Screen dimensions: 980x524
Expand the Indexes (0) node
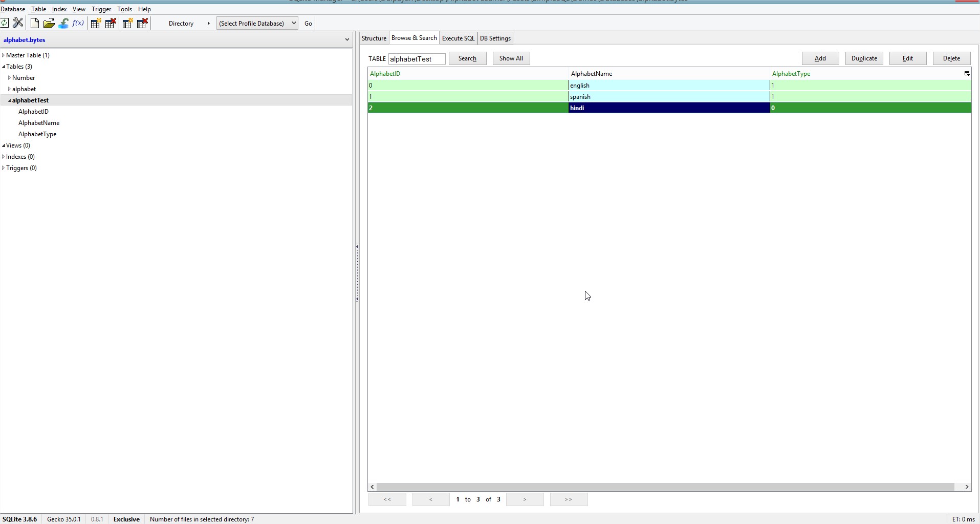(3, 157)
